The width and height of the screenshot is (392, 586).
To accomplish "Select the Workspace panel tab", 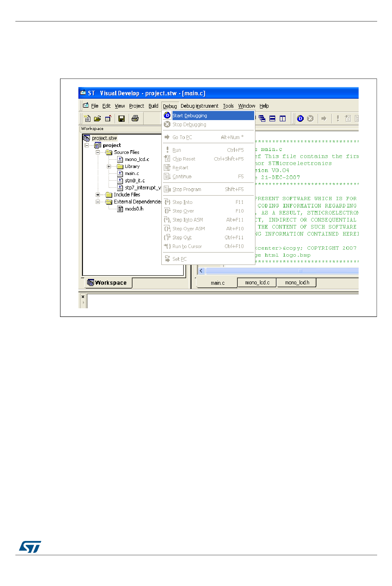I will click(109, 283).
